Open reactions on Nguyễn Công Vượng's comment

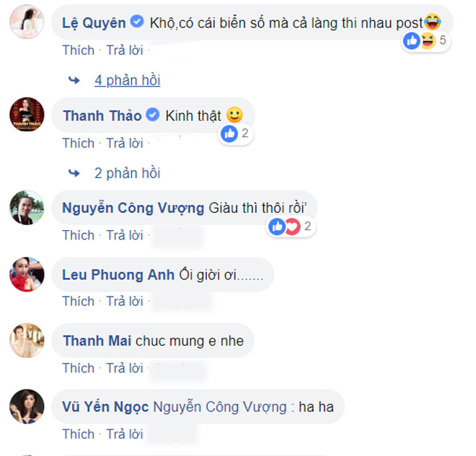(x=283, y=227)
